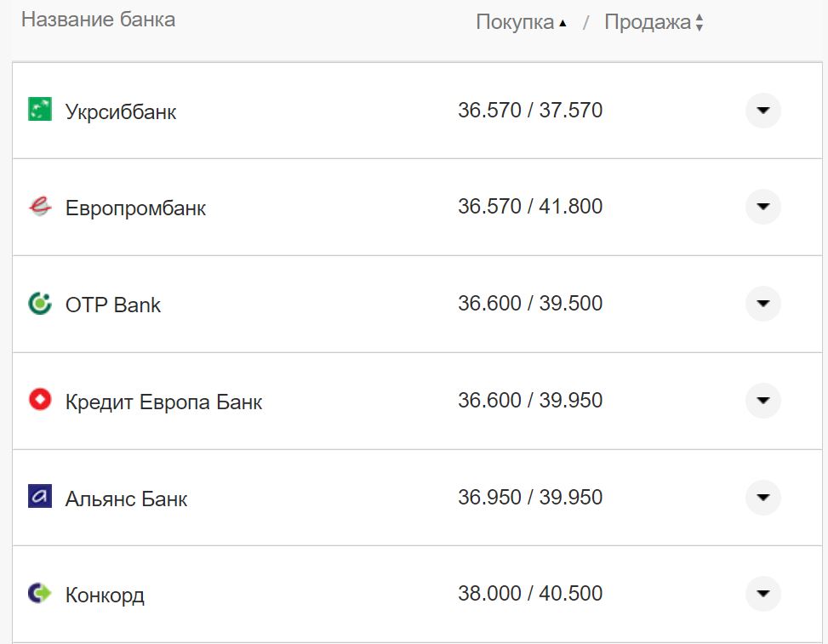Expand the Конкорд row details

762,594
